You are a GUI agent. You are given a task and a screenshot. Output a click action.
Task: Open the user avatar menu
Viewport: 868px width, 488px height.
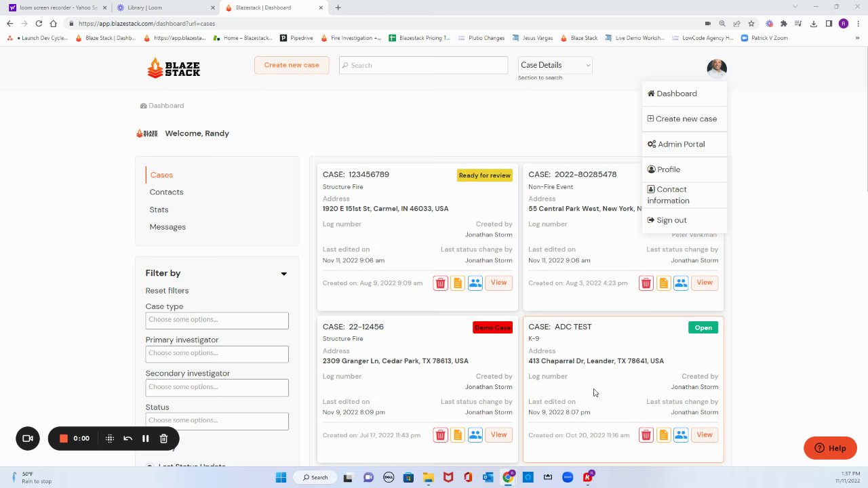(x=717, y=68)
